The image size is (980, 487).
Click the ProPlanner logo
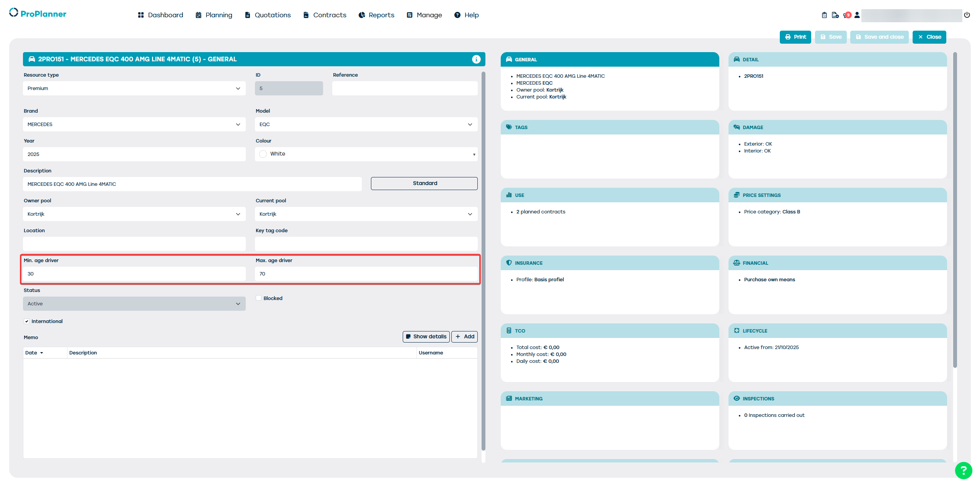[38, 13]
